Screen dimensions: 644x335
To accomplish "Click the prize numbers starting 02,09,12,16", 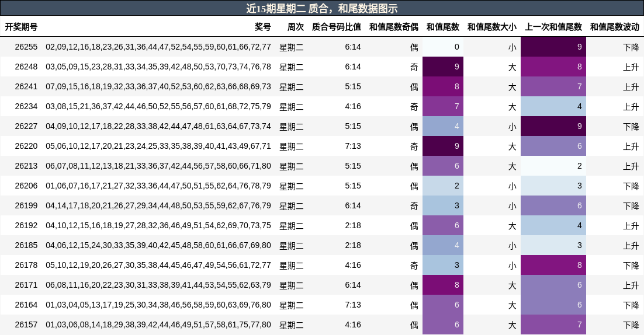I will point(158,47).
